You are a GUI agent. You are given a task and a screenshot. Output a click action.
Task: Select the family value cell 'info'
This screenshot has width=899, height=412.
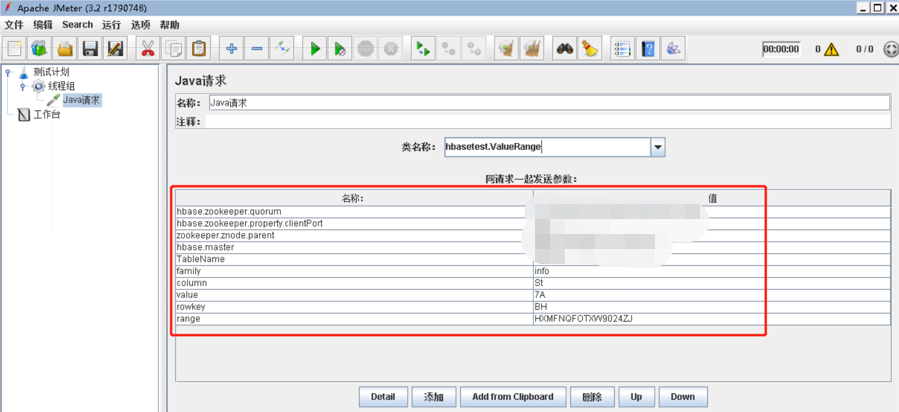[x=712, y=271]
